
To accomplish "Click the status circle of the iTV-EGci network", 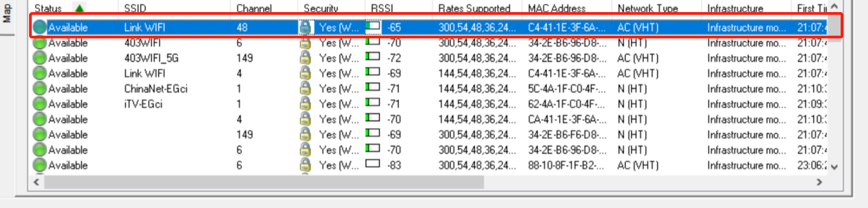I will click(39, 104).
